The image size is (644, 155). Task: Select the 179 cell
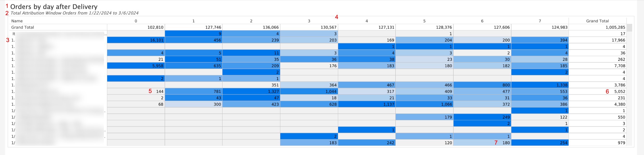click(424, 117)
